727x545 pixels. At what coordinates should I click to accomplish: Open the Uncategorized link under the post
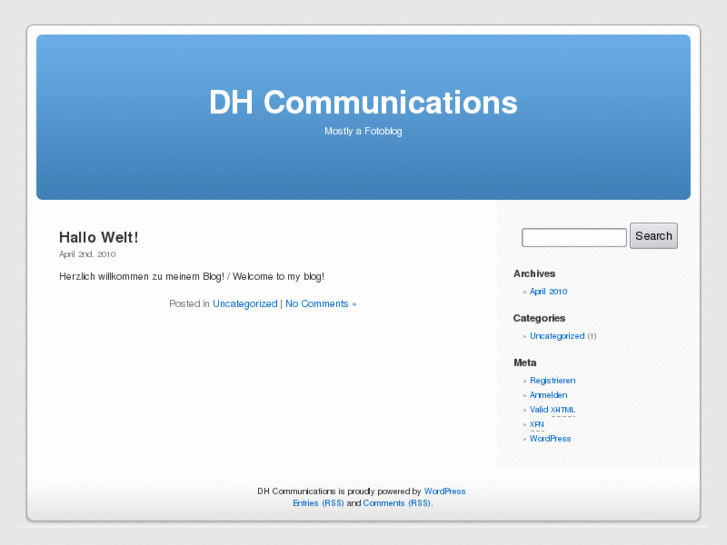click(x=245, y=304)
